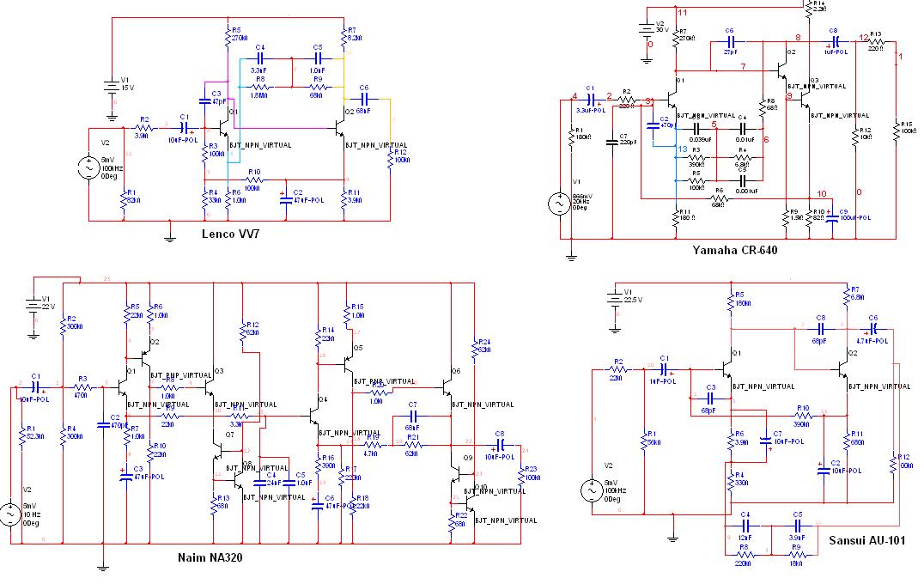924x584 pixels.
Task: Click the magenta wire between Lenco Q1 and Q2
Action: 283,128
